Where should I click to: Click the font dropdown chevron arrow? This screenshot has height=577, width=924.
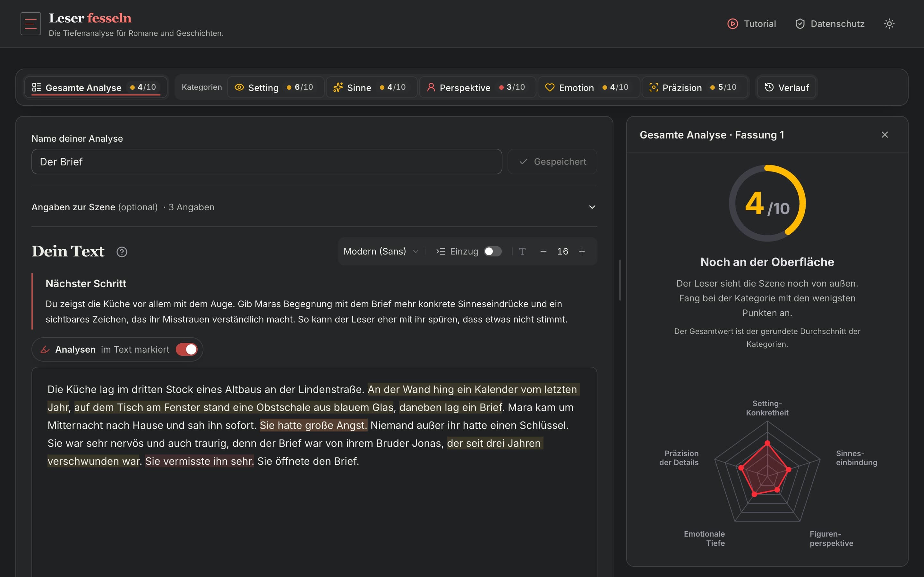pos(416,252)
